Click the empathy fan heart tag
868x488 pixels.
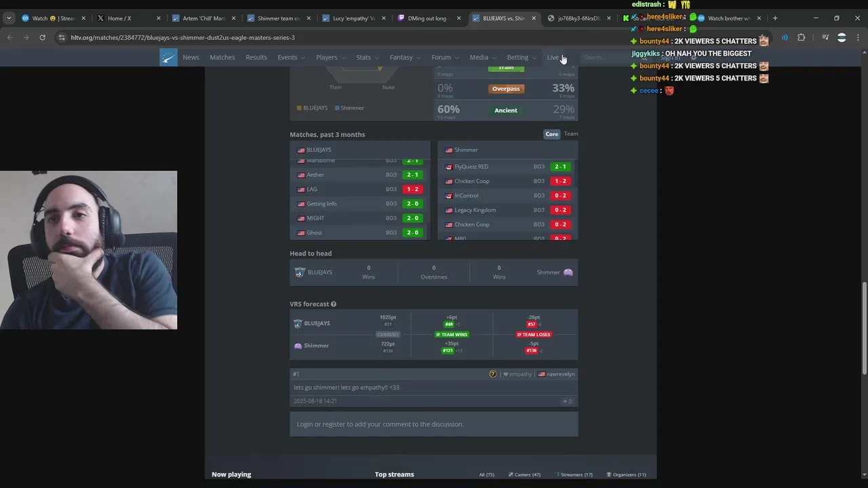(517, 374)
